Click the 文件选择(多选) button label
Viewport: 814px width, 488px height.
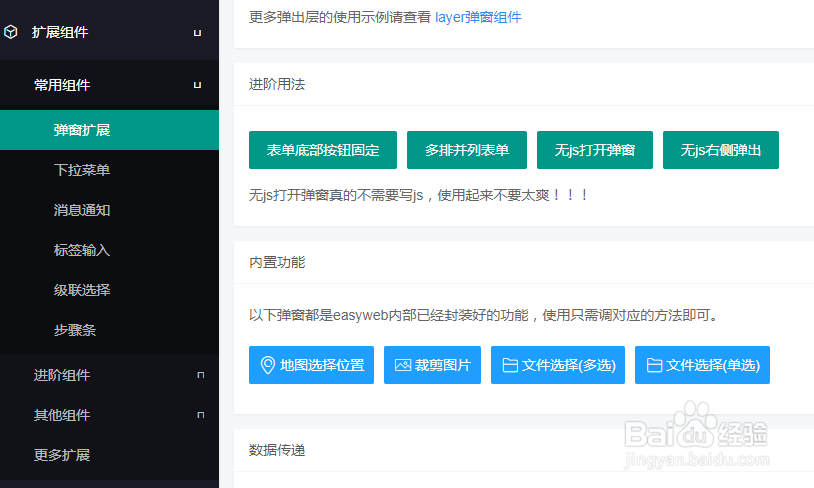click(568, 365)
